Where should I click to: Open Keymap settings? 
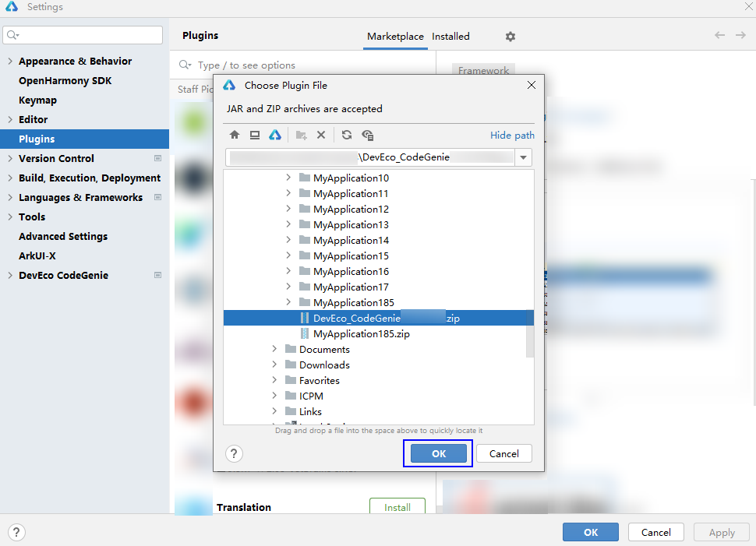[37, 100]
